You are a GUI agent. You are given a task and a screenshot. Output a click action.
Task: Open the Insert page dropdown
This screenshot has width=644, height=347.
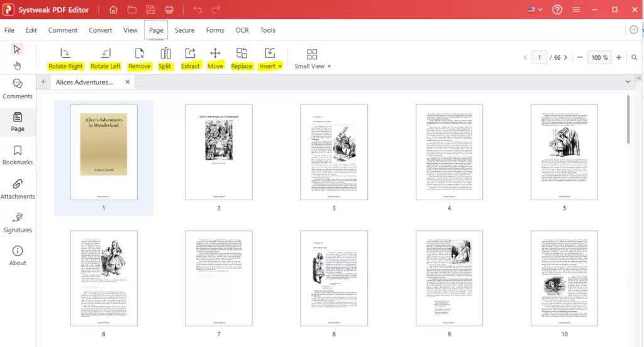[270, 59]
